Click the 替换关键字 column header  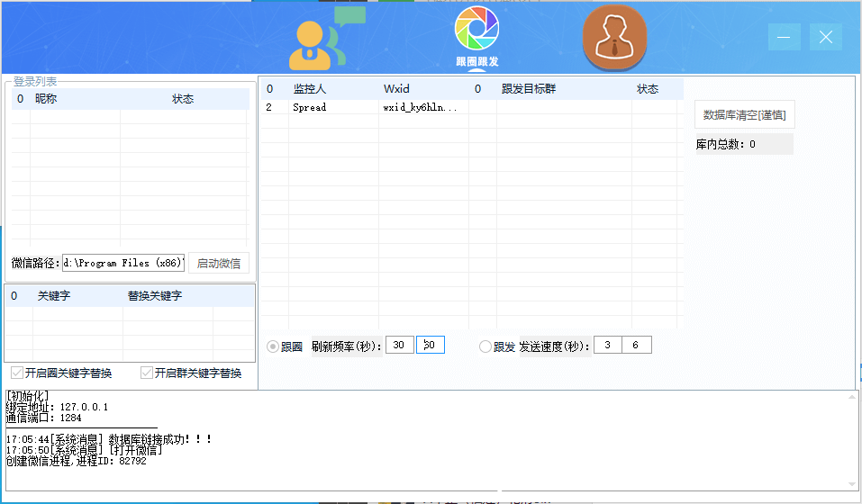coord(155,296)
